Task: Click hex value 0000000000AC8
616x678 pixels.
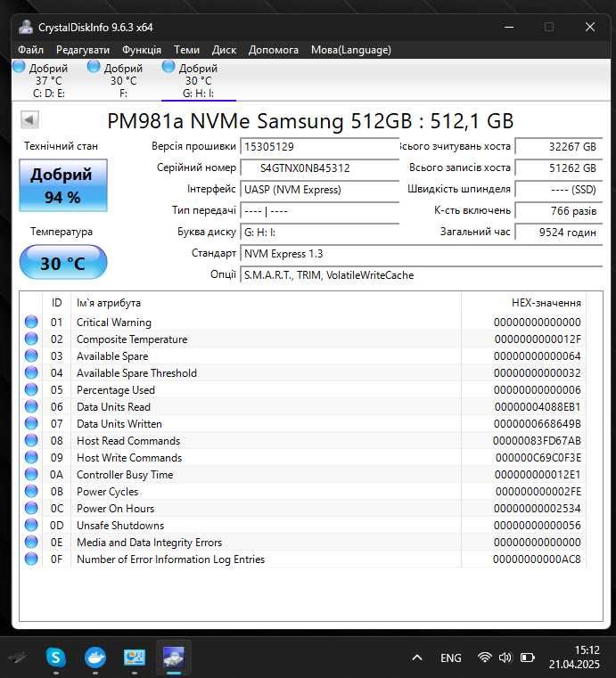Action: pos(537,560)
